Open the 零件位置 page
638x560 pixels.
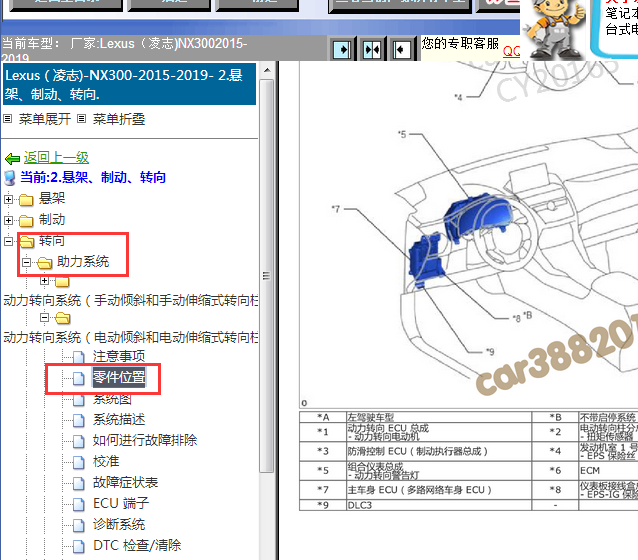pyautogui.click(x=119, y=377)
